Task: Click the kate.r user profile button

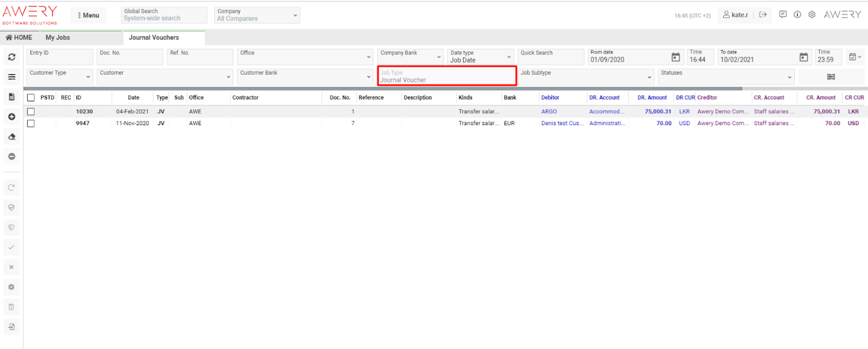Action: (x=735, y=15)
